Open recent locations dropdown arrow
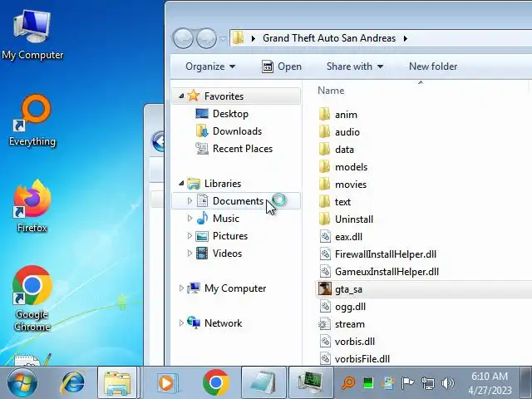Screen dimensions: 532x399 click(x=223, y=39)
